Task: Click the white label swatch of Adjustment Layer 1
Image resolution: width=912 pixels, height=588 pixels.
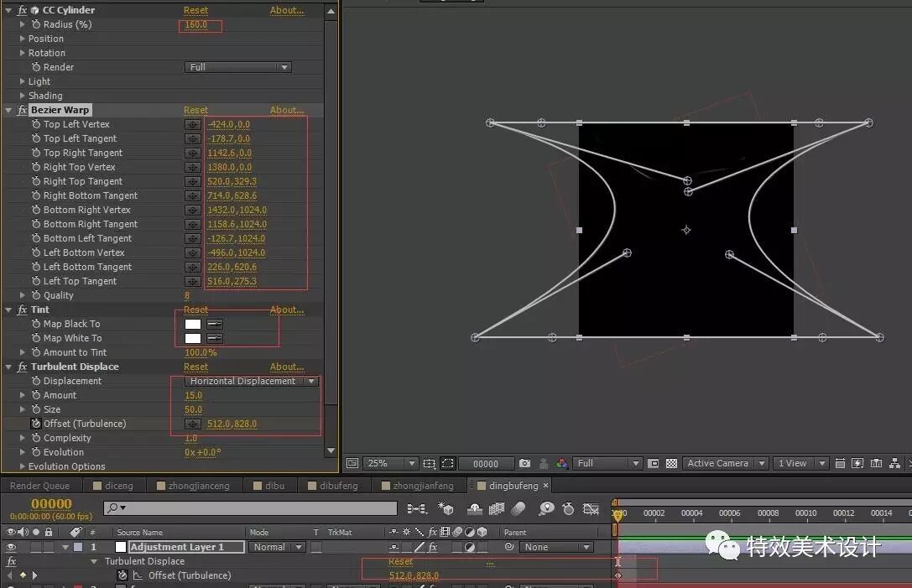Action: 121,547
